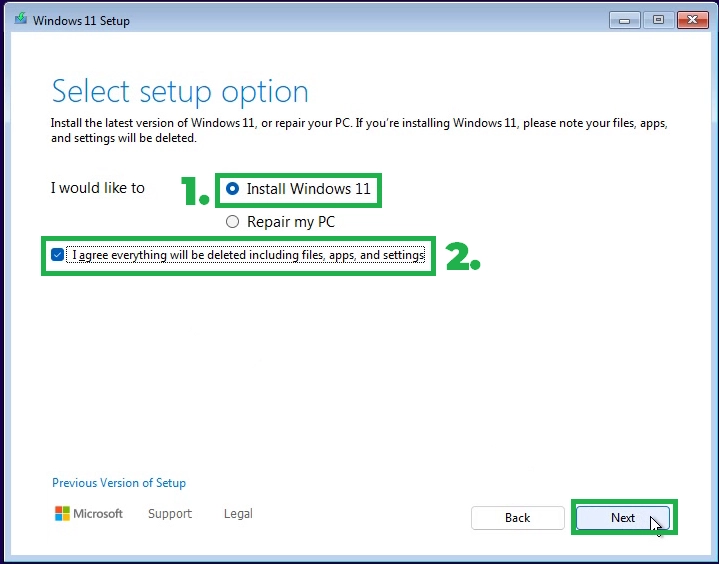Close the Windows 11 Setup window
The image size is (719, 564).
point(692,20)
